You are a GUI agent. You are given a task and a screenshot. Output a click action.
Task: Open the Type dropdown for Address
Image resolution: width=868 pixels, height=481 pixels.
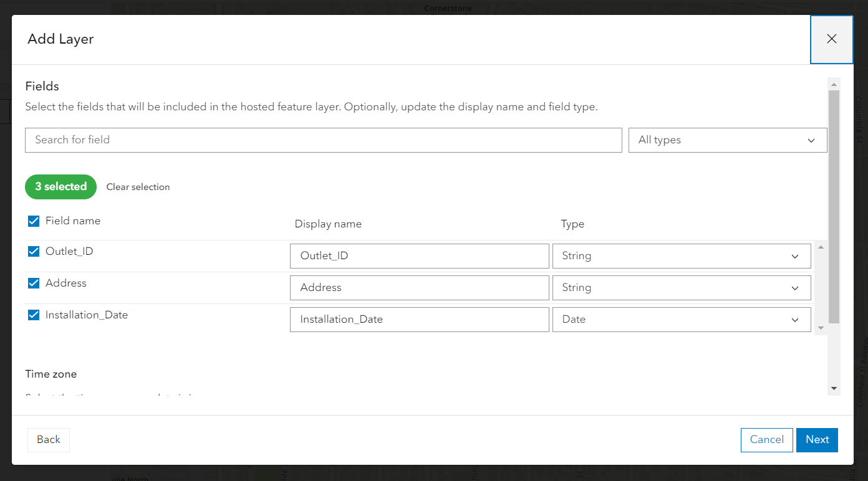[x=682, y=287]
